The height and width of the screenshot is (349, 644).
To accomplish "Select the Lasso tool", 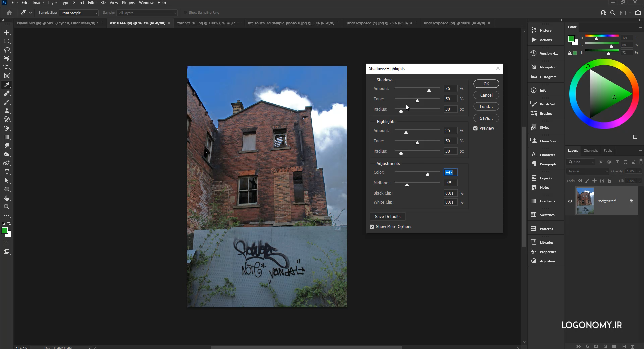I will pos(7,50).
